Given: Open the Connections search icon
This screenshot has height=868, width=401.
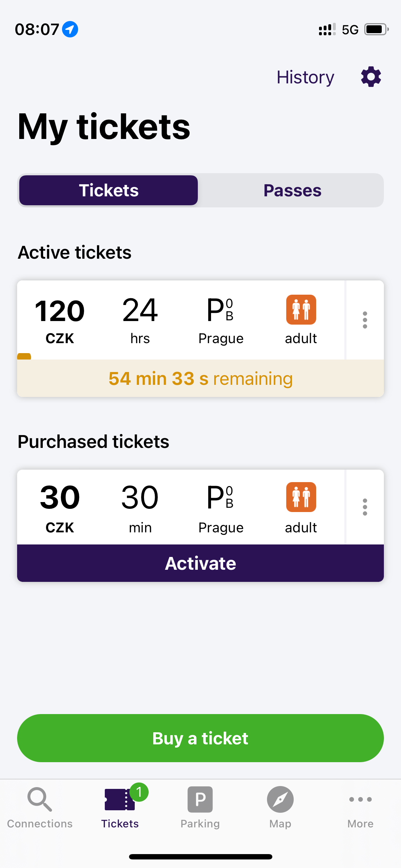Looking at the screenshot, I should [40, 799].
